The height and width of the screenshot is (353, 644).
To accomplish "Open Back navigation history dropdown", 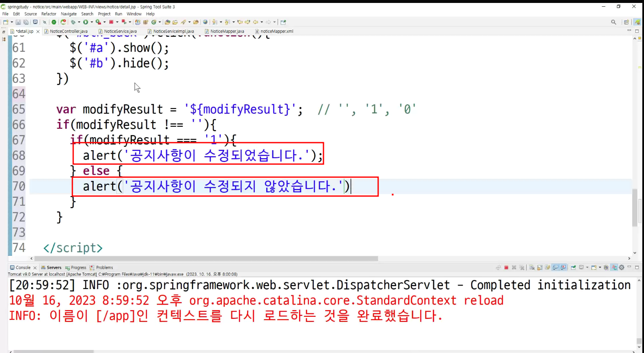I will click(x=262, y=22).
